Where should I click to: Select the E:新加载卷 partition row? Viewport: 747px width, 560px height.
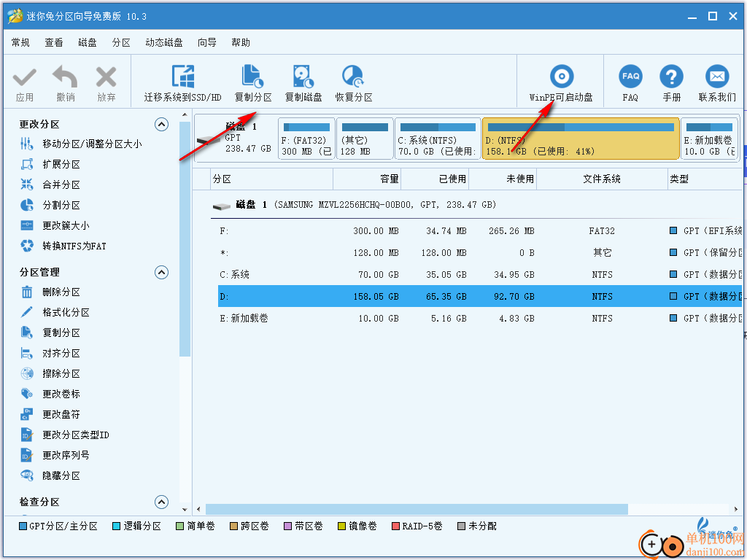pos(480,318)
